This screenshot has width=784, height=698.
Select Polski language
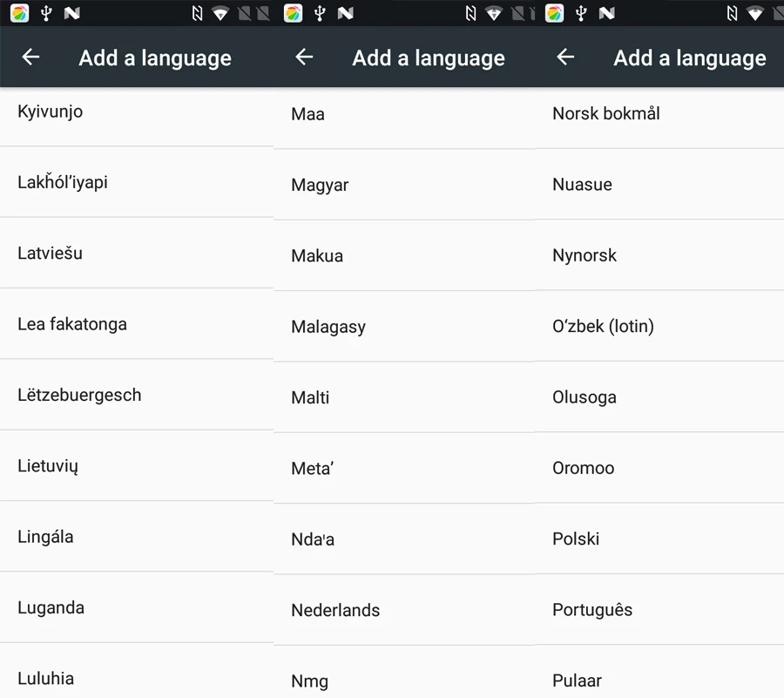(659, 539)
